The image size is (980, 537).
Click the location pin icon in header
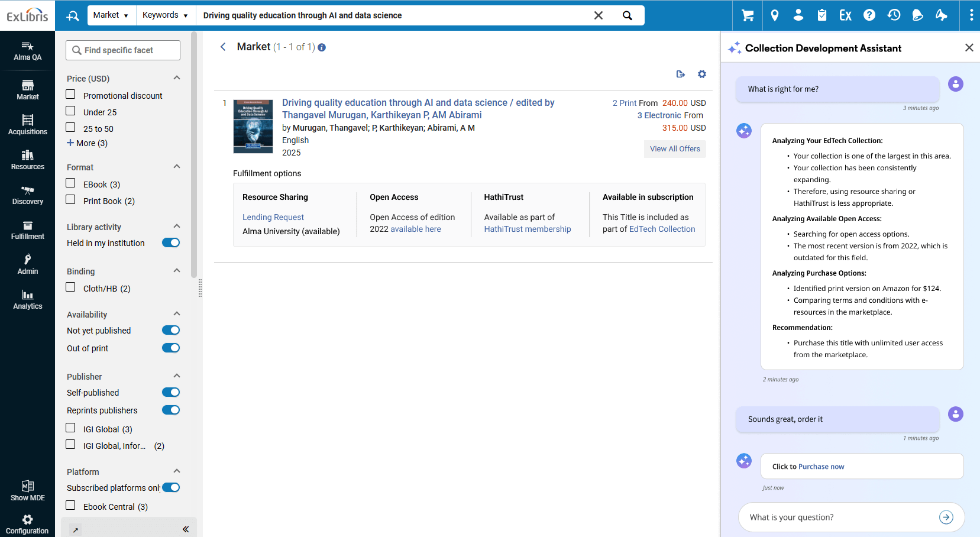775,15
